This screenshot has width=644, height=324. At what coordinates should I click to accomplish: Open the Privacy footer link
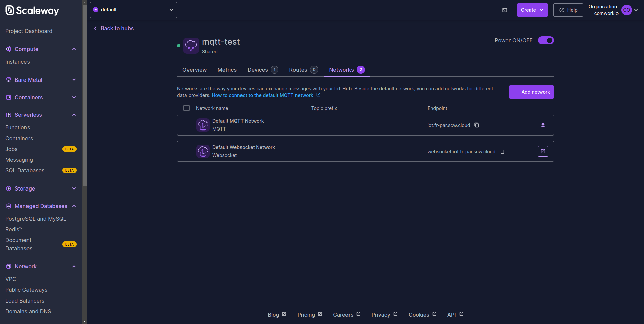[384, 315]
